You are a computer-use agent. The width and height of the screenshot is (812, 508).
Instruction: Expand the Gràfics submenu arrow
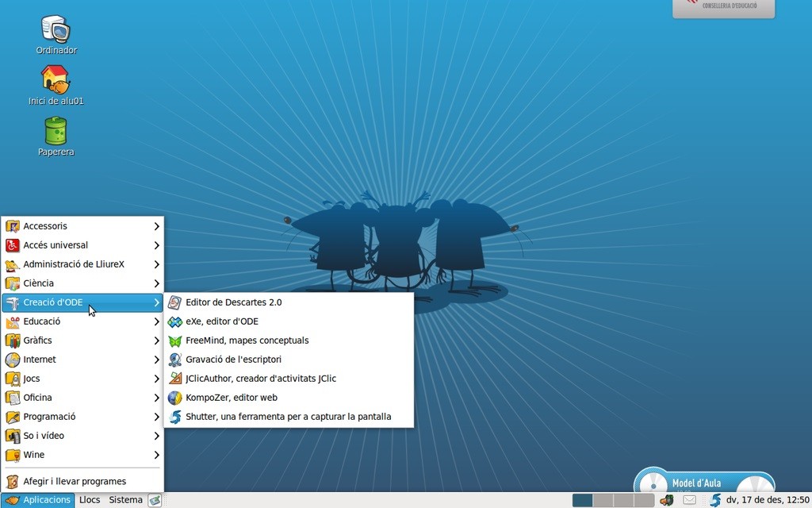[156, 341]
